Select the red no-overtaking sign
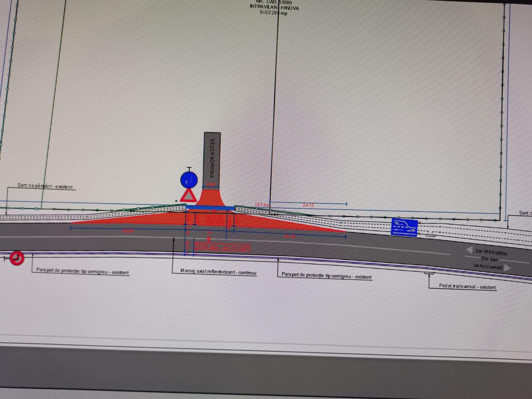This screenshot has height=399, width=532. [x=17, y=258]
